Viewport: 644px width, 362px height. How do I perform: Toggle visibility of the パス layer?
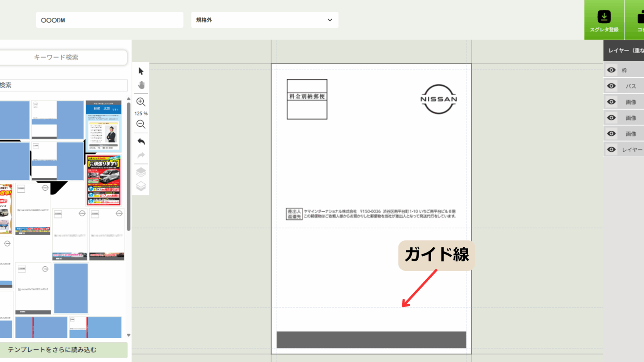coord(611,86)
